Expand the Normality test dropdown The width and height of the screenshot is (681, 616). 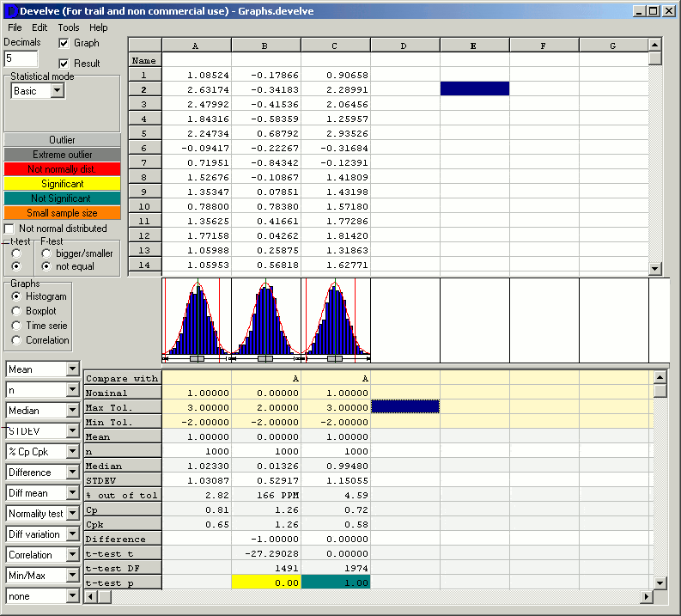[x=71, y=514]
